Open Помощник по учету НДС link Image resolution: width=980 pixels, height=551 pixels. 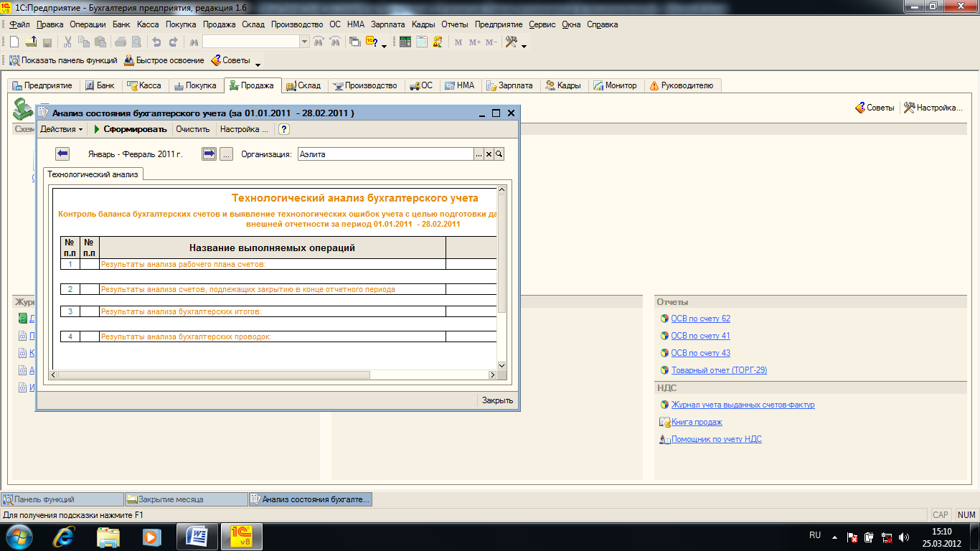click(716, 439)
